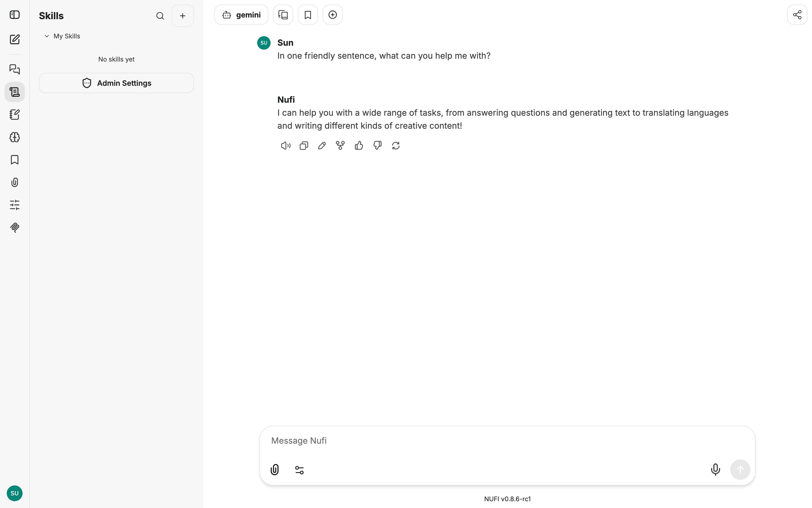Search skills with the magnifier icon
The height and width of the screenshot is (508, 812).
tap(160, 16)
